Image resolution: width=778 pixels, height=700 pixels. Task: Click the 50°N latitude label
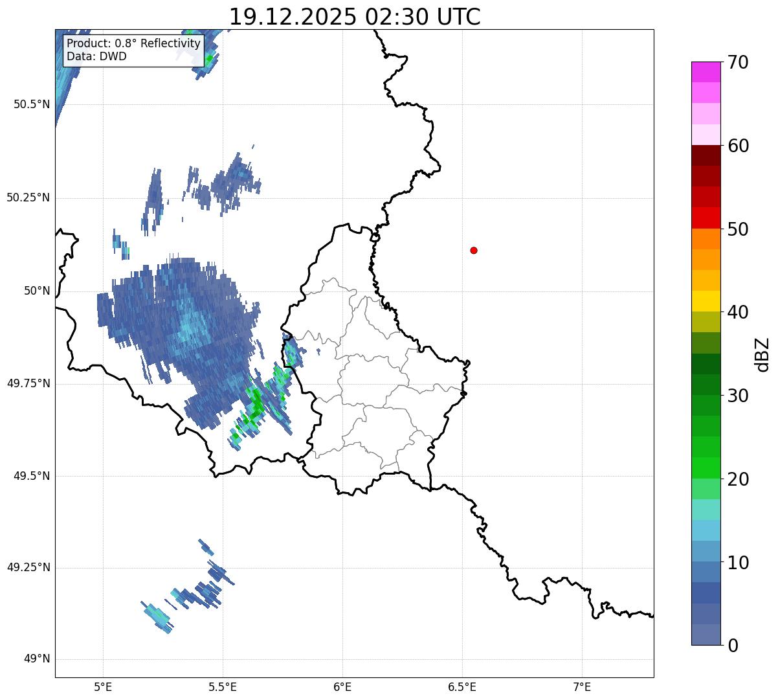(x=37, y=291)
